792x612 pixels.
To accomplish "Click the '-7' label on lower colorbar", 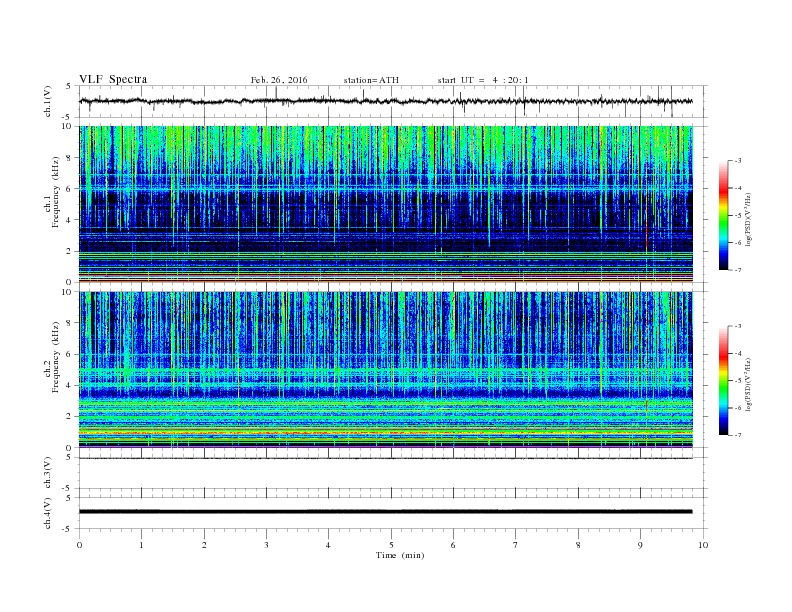I will click(x=737, y=435).
